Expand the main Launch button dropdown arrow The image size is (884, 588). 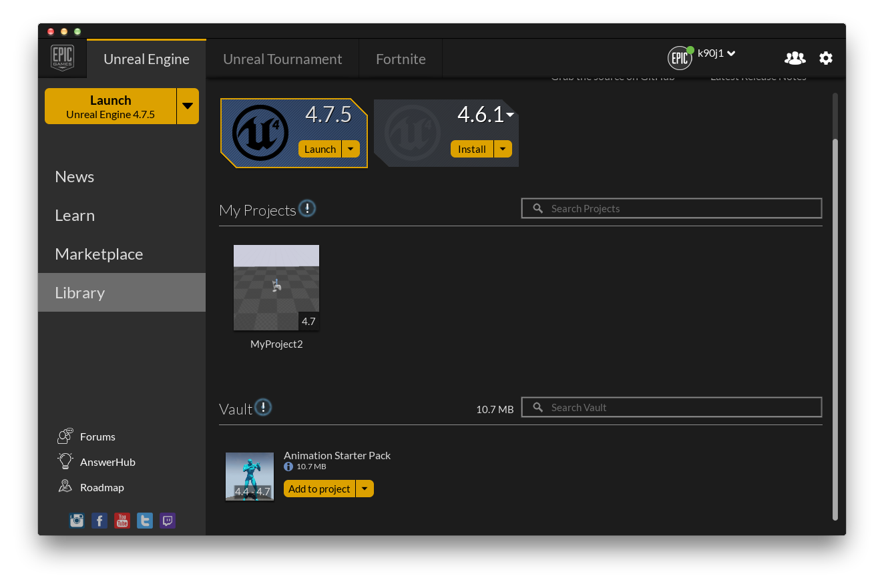point(188,106)
